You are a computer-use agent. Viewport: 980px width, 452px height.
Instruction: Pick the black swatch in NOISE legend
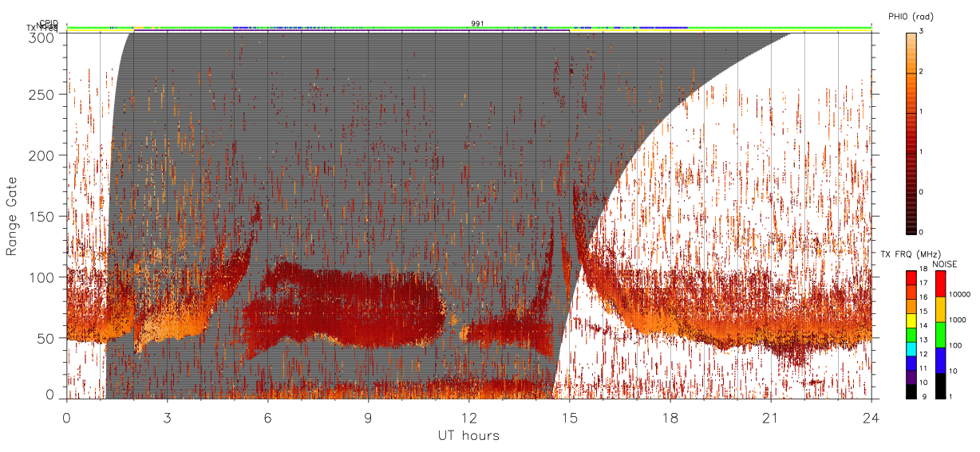pyautogui.click(x=940, y=386)
